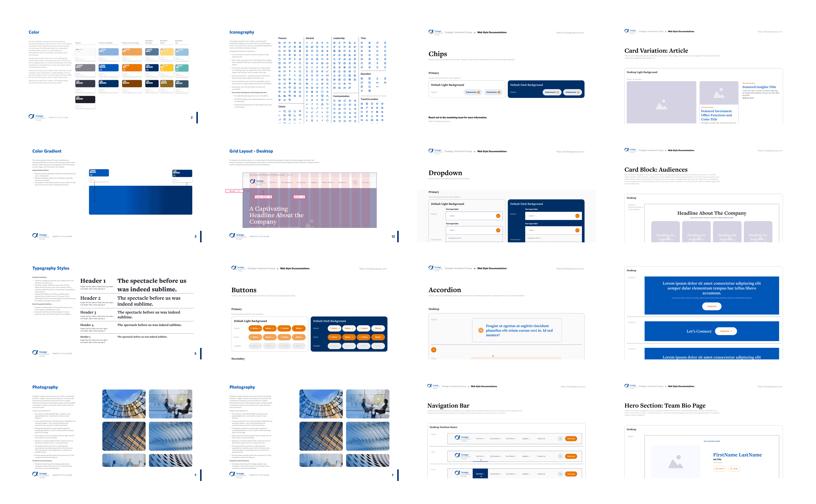This screenshot has height=504, width=816.
Task: Select Dropdown Item 1 in light background list
Action: (455, 238)
